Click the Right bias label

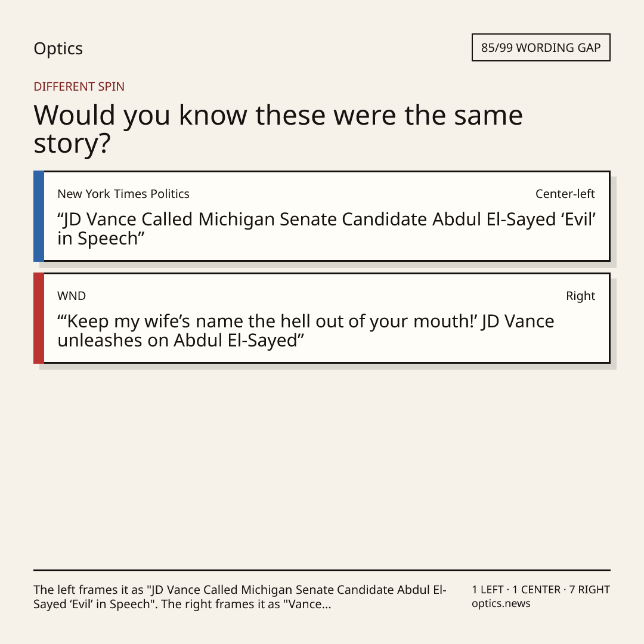(580, 296)
